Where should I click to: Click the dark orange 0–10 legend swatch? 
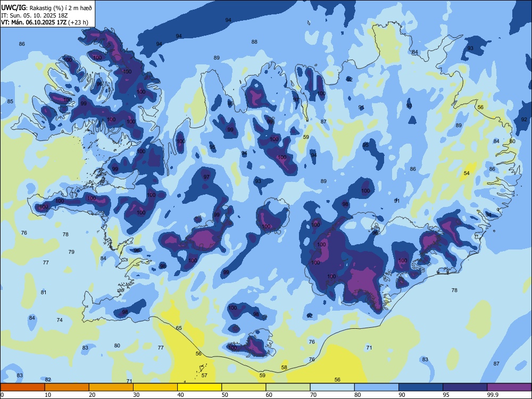22,387
